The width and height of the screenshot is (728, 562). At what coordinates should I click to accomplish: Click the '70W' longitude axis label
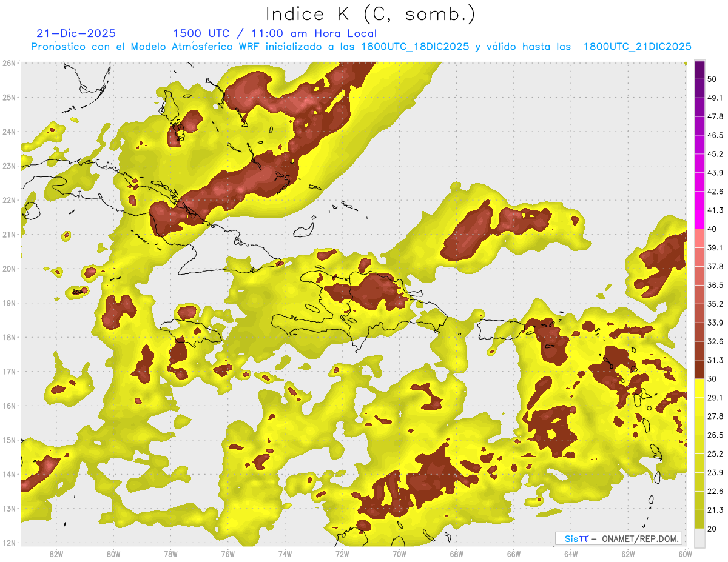[x=399, y=554]
